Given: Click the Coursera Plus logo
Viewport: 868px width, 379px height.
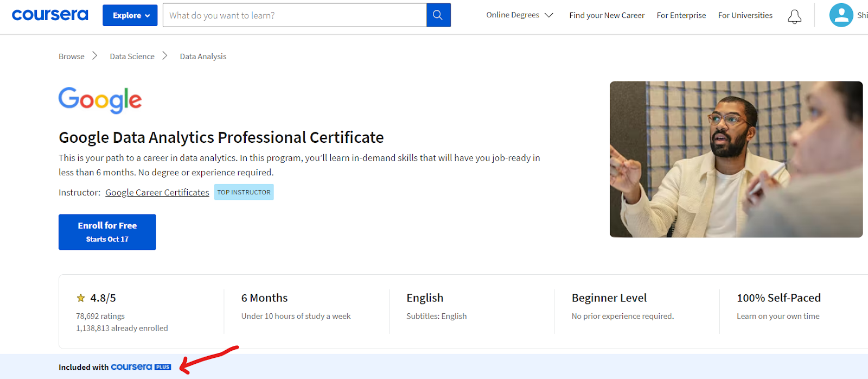Looking at the screenshot, I should 141,367.
